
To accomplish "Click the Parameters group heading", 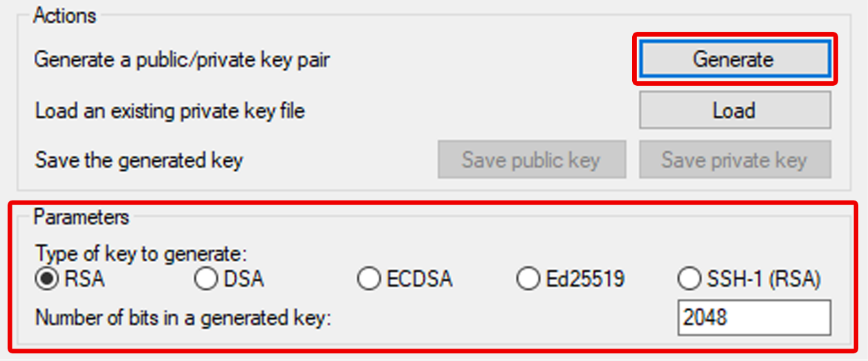I will click(x=82, y=217).
